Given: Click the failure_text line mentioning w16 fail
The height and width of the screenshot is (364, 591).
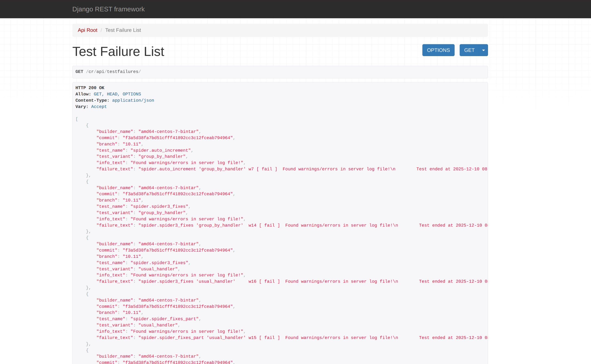Looking at the screenshot, I should 264,281.
